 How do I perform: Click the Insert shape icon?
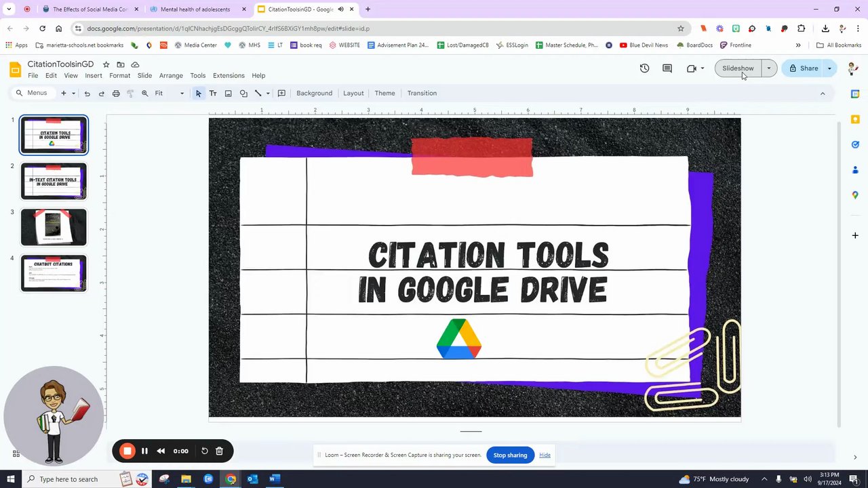[243, 94]
